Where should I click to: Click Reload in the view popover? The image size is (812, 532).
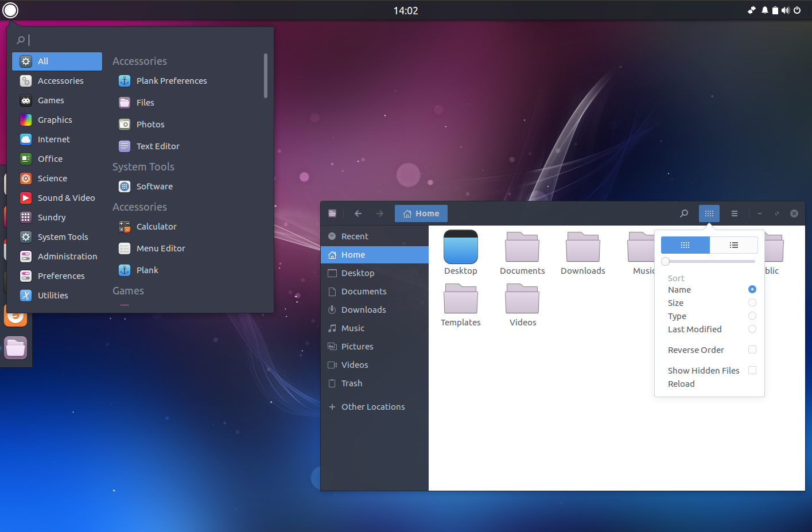(681, 384)
